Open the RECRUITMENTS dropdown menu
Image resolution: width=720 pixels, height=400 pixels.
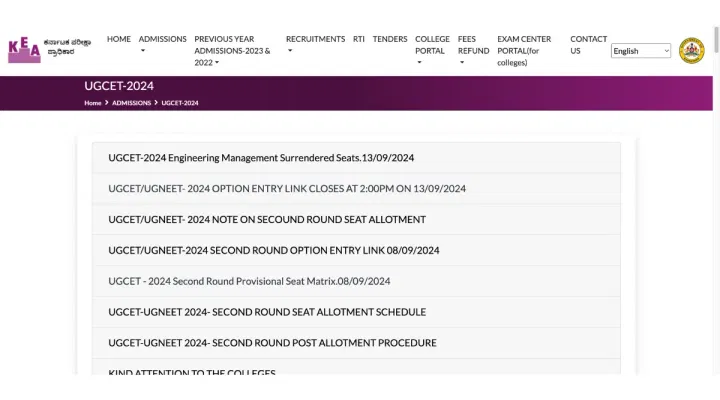[315, 44]
